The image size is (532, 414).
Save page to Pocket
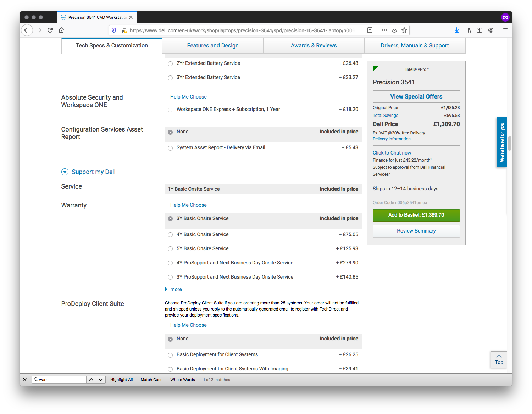pyautogui.click(x=394, y=30)
